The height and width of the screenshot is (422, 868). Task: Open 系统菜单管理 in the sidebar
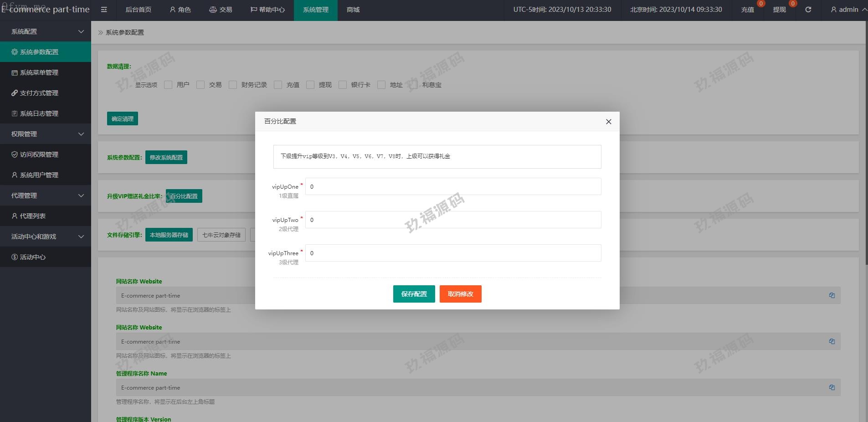pos(39,72)
